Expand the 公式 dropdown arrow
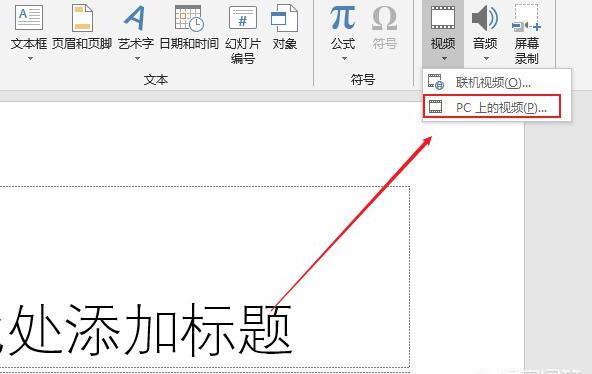592x374 pixels. [344, 58]
